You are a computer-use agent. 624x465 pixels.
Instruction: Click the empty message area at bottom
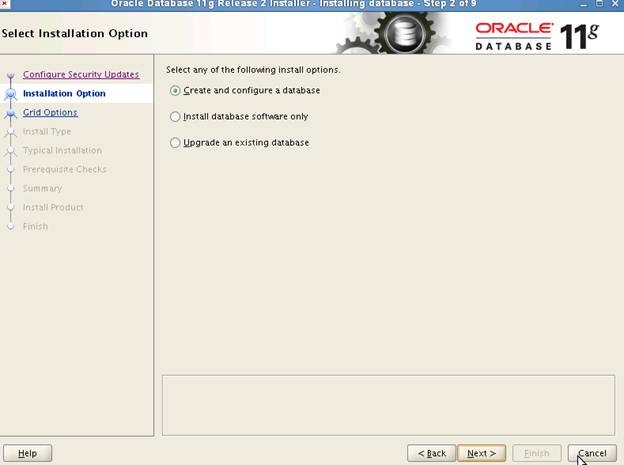388,405
